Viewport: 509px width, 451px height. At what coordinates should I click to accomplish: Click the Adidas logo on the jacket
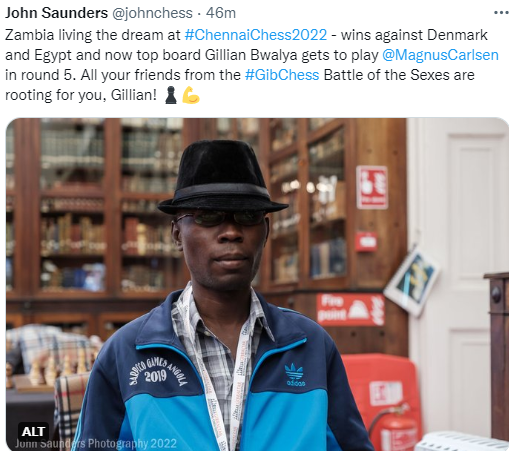295,375
